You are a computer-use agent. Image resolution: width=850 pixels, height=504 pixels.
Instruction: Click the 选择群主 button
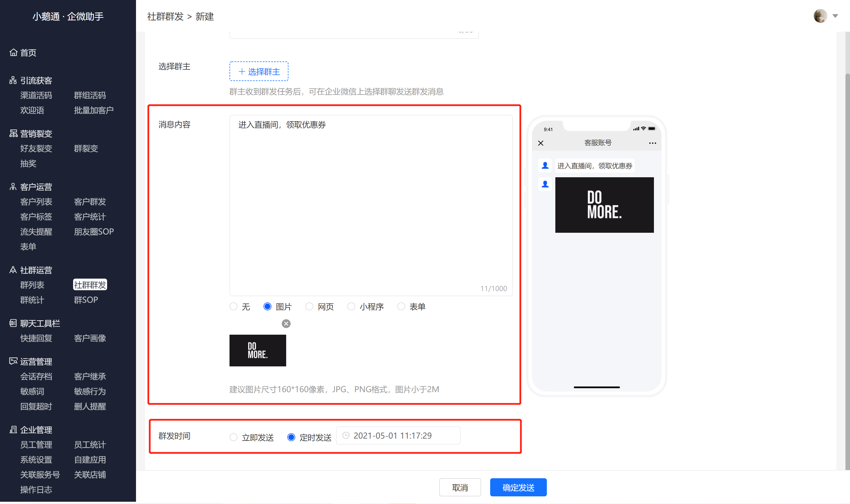pos(259,71)
